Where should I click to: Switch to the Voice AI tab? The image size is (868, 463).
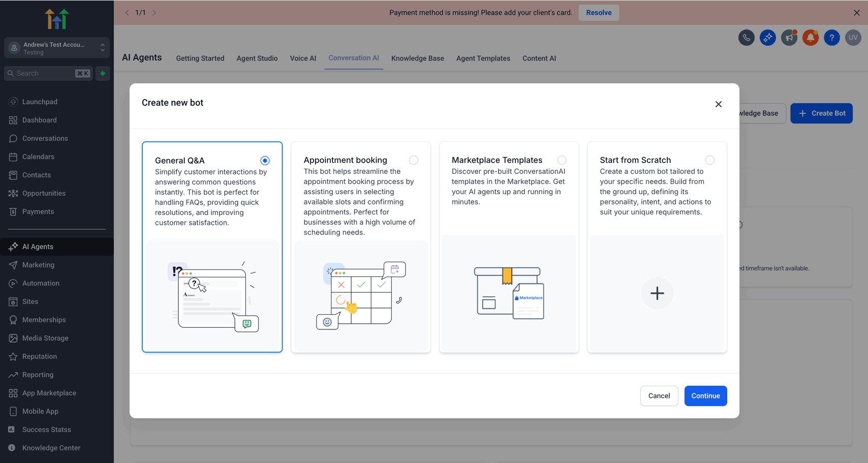[x=303, y=58]
